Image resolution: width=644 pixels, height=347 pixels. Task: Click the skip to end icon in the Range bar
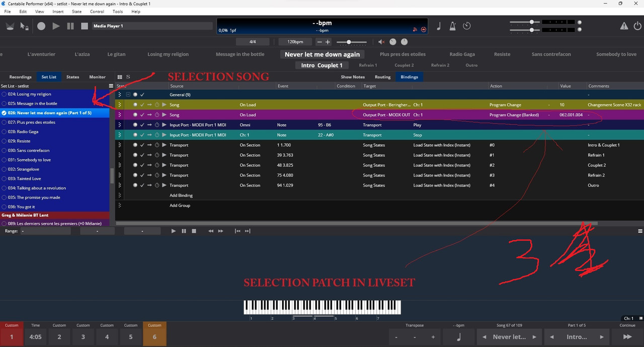[248, 231]
